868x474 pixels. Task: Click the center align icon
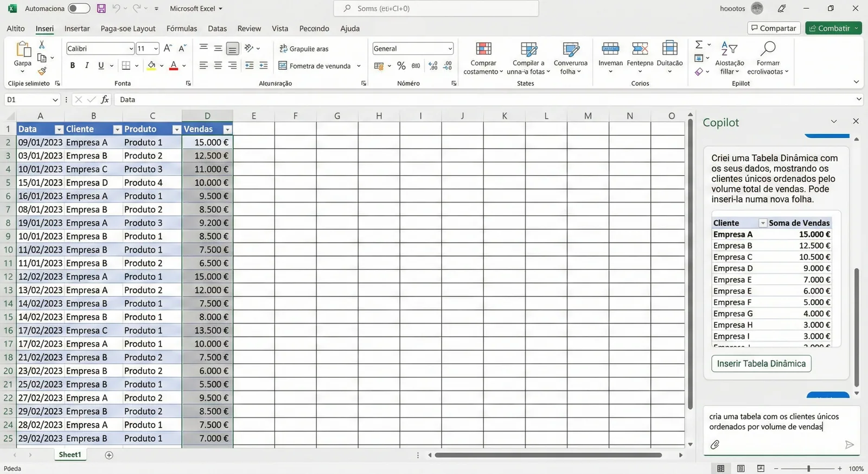[x=218, y=66]
